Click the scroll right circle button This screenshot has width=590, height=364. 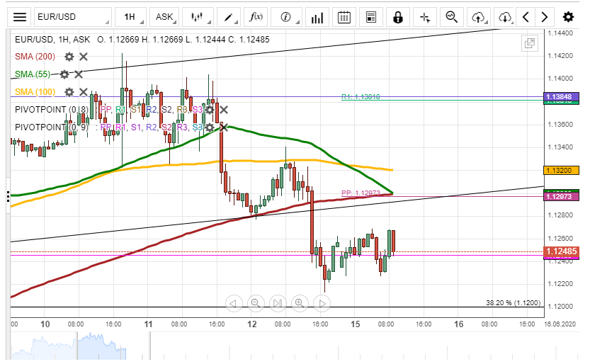[322, 303]
